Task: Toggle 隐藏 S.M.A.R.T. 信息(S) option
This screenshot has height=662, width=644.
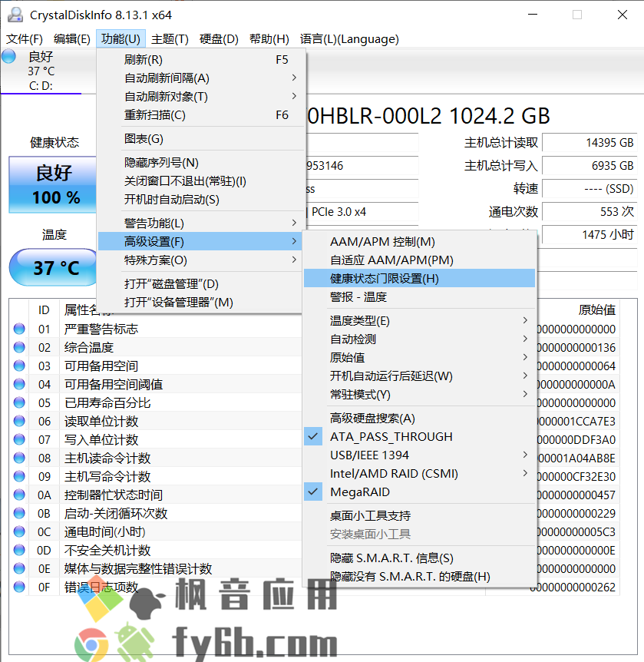Action: [419, 558]
